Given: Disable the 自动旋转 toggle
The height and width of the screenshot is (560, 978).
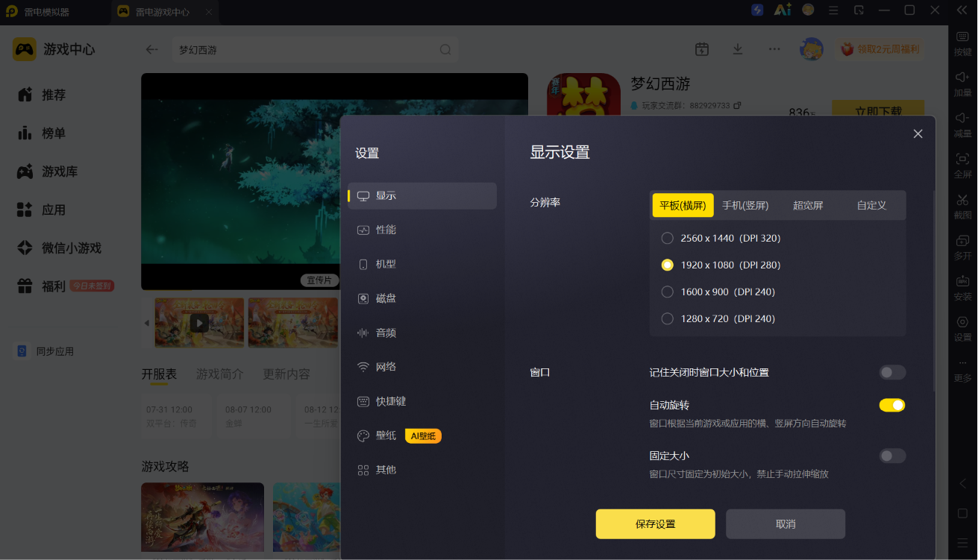Looking at the screenshot, I should (892, 405).
